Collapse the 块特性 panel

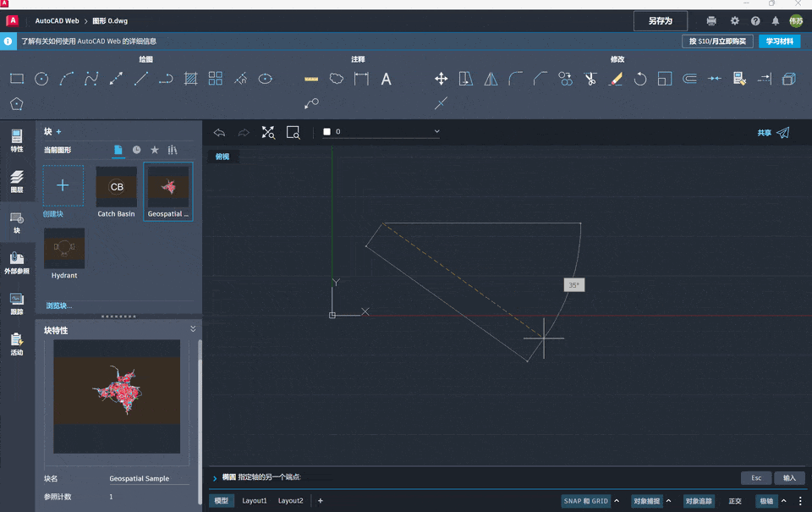pos(193,329)
